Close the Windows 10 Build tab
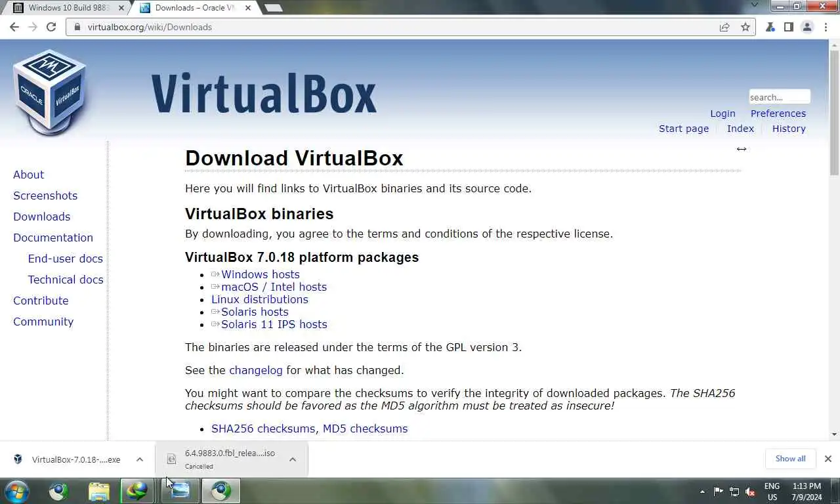This screenshot has width=840, height=504. [121, 8]
